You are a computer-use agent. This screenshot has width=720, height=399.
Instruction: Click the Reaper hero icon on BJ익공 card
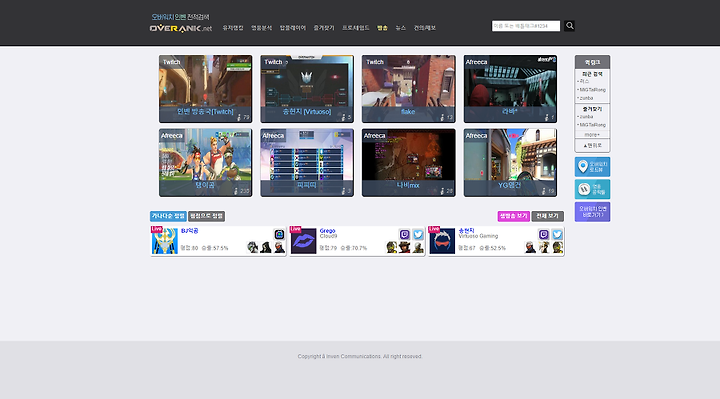266,247
